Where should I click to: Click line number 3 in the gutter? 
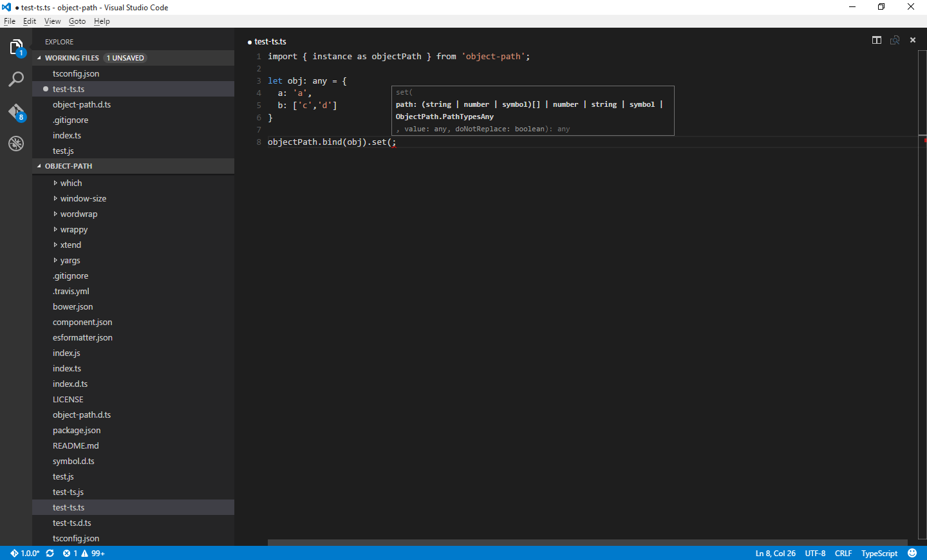pos(259,81)
